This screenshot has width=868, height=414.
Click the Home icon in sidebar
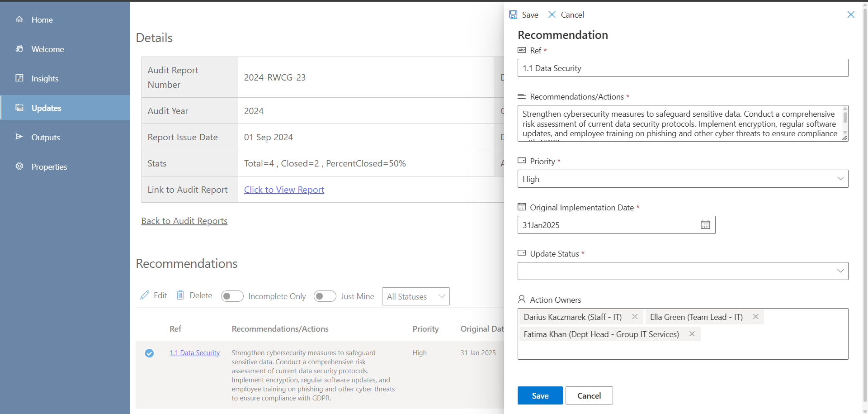[x=19, y=19]
